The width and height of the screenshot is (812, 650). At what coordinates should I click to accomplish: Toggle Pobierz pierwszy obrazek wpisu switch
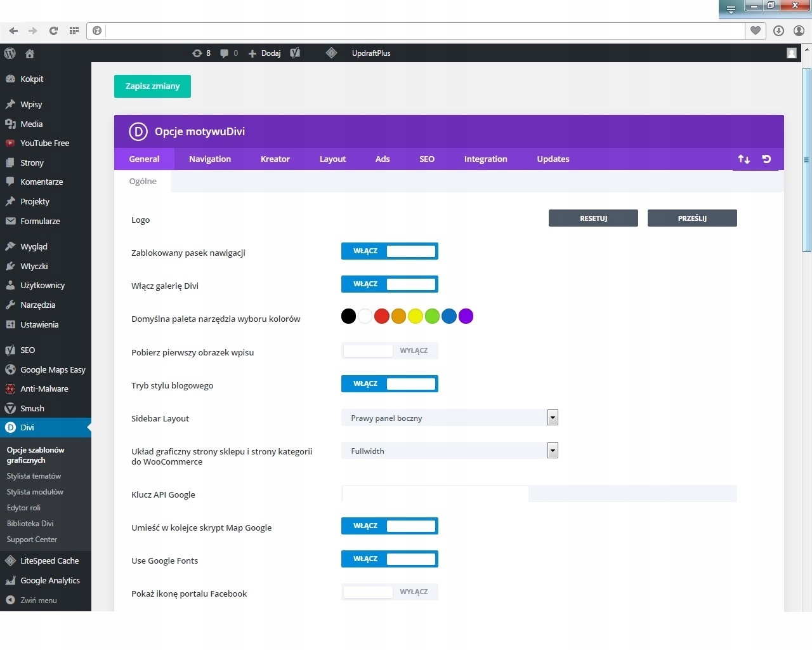point(390,350)
